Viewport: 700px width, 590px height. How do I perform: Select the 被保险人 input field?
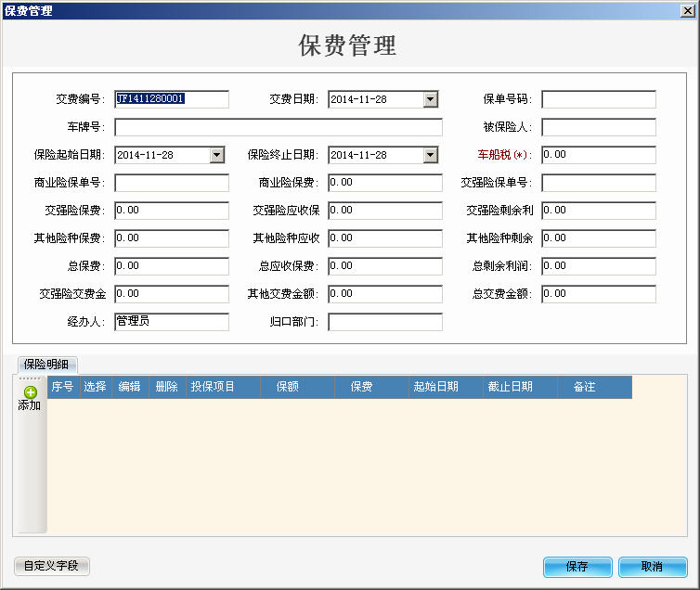coord(599,127)
